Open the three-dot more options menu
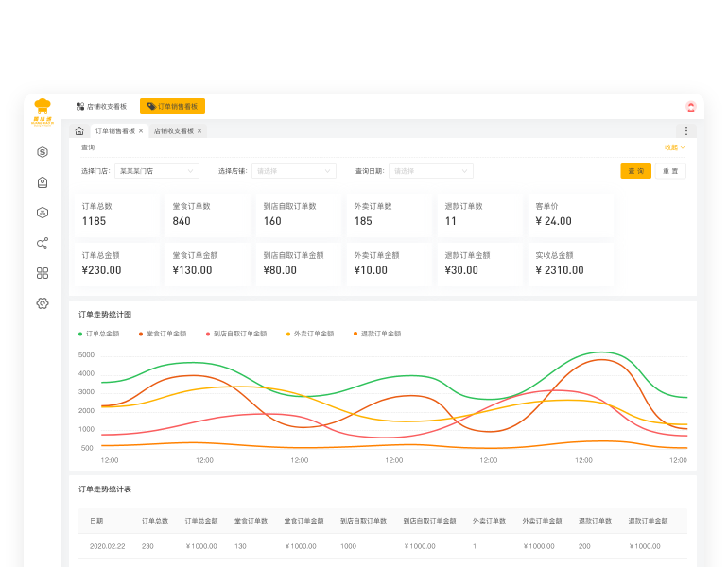 click(686, 131)
